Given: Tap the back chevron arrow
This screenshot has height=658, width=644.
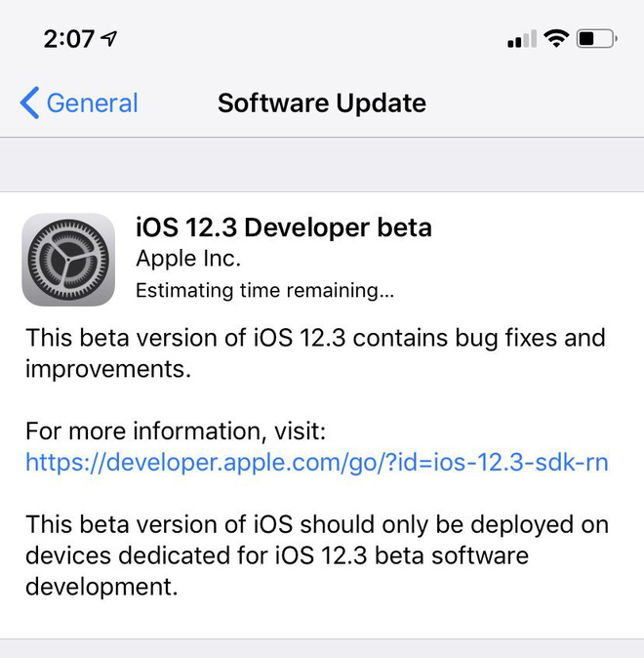Looking at the screenshot, I should (x=30, y=103).
